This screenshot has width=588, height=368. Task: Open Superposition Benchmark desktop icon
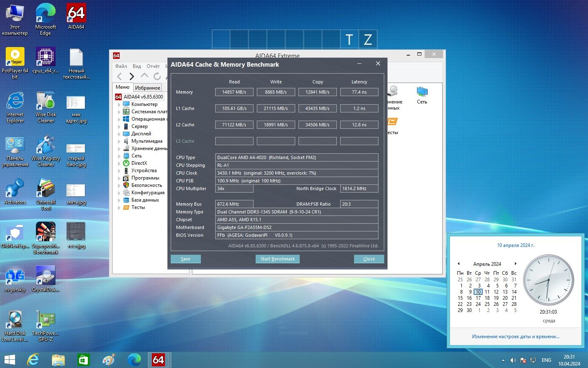[x=46, y=238]
